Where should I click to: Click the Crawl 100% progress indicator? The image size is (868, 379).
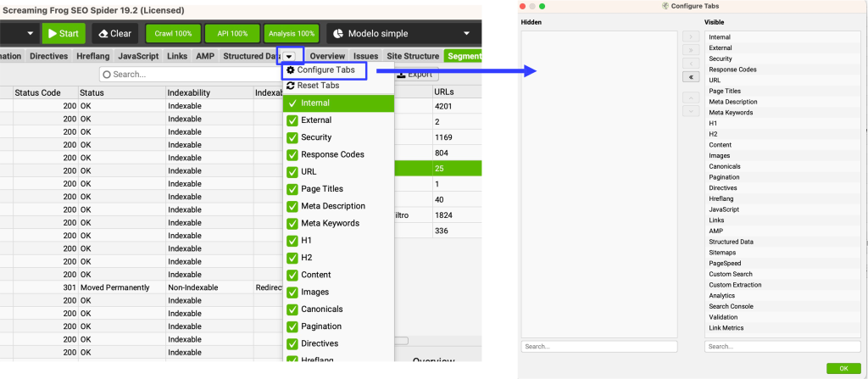pos(173,34)
